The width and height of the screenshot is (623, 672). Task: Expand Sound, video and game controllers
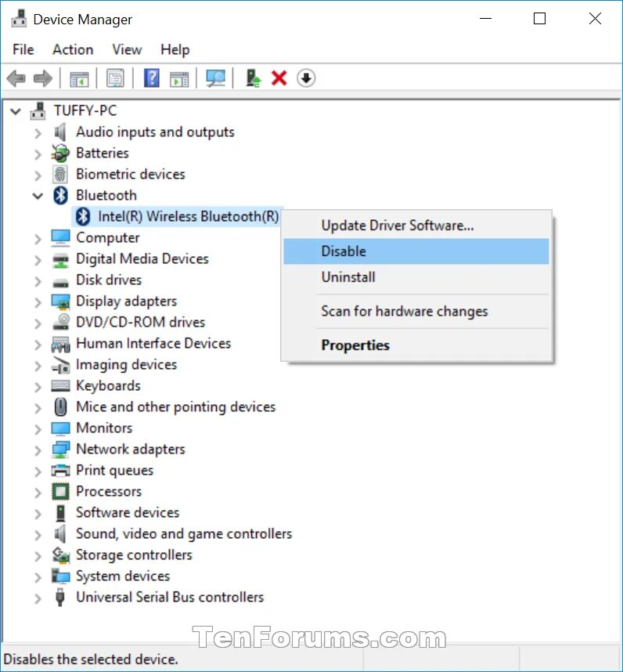click(38, 535)
